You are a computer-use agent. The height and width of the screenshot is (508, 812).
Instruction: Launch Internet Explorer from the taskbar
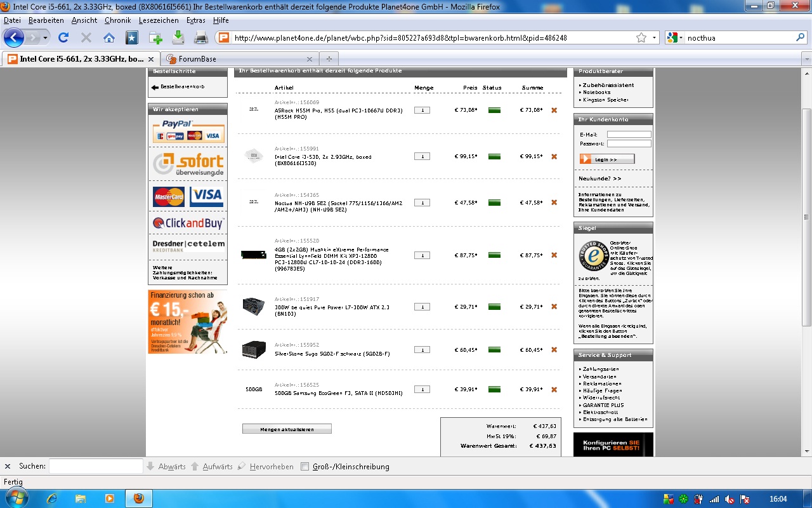coord(52,498)
